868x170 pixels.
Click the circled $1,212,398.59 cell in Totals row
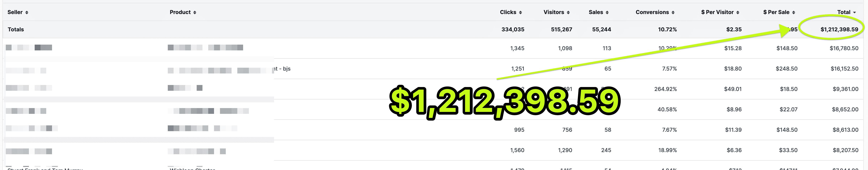[839, 29]
